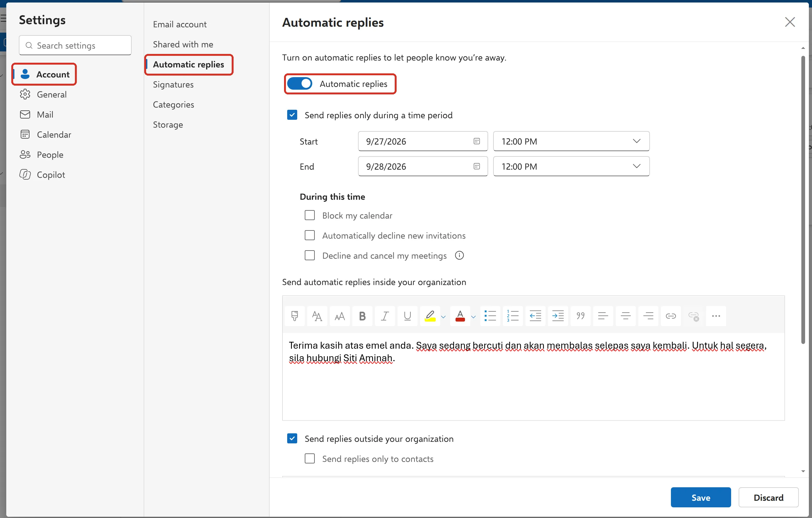This screenshot has width=812, height=518.
Task: Click the settings pane vertical scrollbar
Action: [x=803, y=200]
